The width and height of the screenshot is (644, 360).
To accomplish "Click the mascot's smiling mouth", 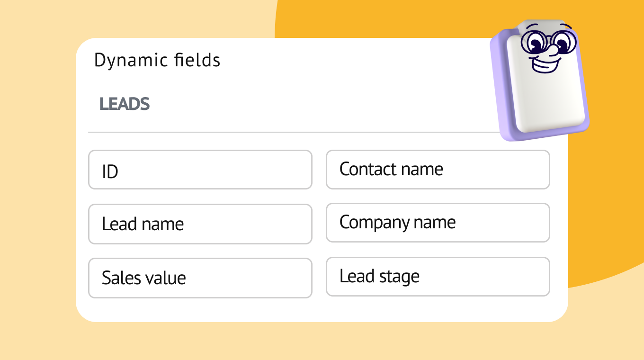I will click(546, 64).
